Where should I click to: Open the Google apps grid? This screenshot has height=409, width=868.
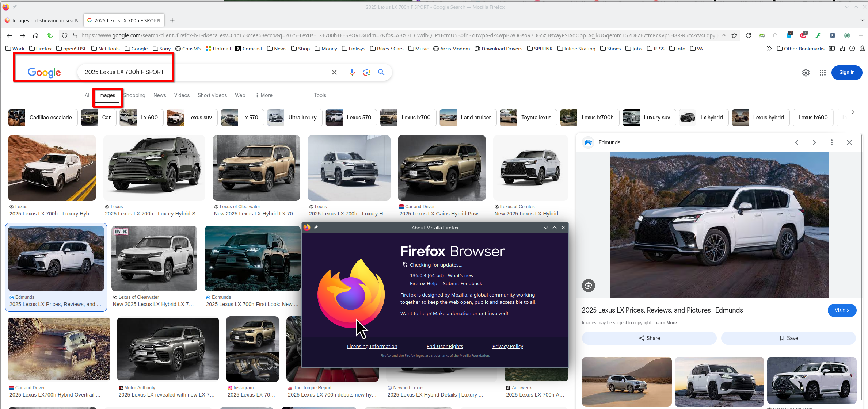823,73
